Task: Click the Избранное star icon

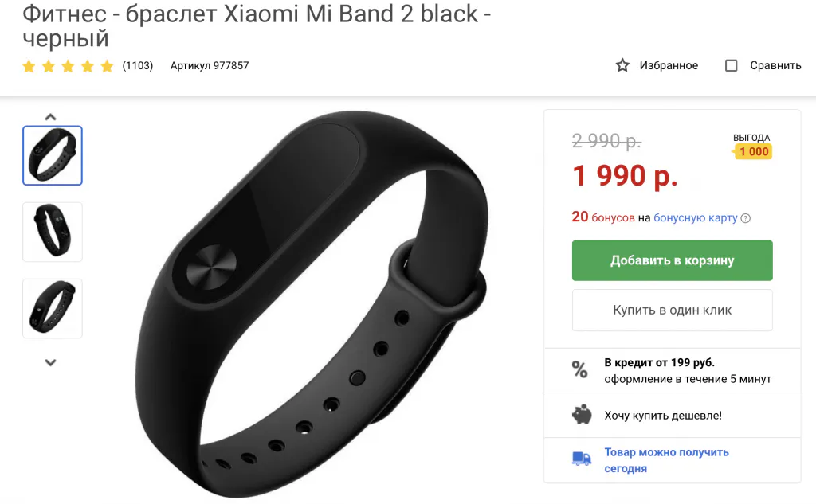Action: pos(622,65)
